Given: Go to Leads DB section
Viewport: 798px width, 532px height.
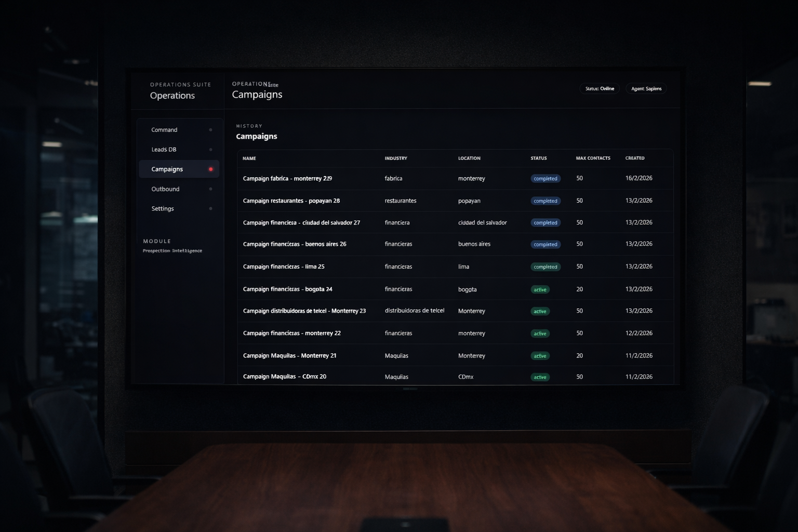Looking at the screenshot, I should [x=164, y=150].
